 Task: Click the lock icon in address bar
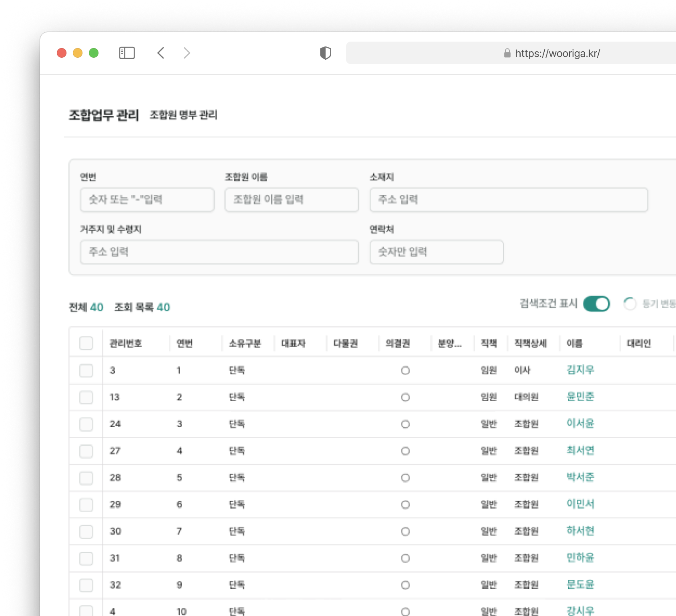coord(507,53)
